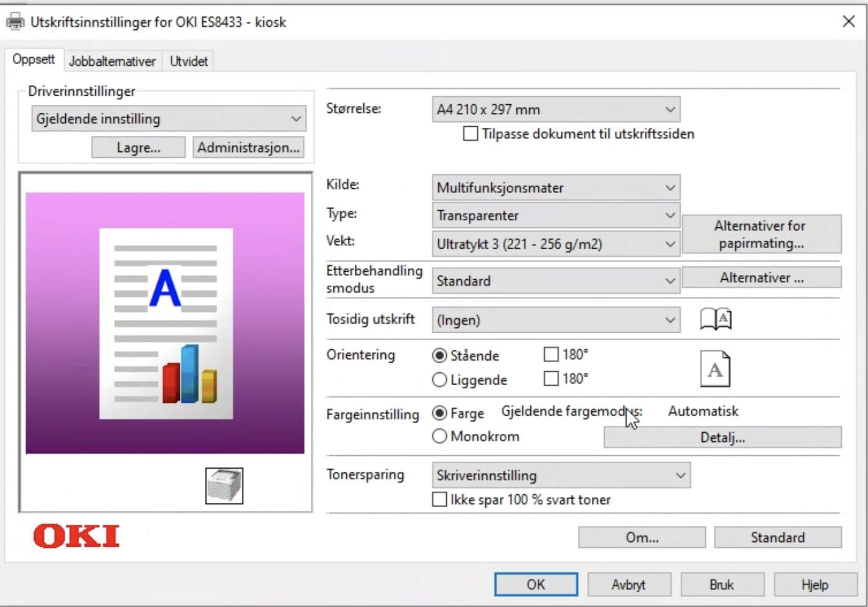This screenshot has height=607, width=868.
Task: Select Stående orientation
Action: [x=439, y=355]
